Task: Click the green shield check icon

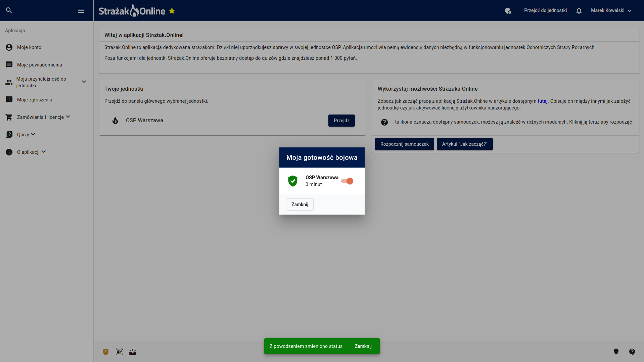Action: (x=293, y=181)
